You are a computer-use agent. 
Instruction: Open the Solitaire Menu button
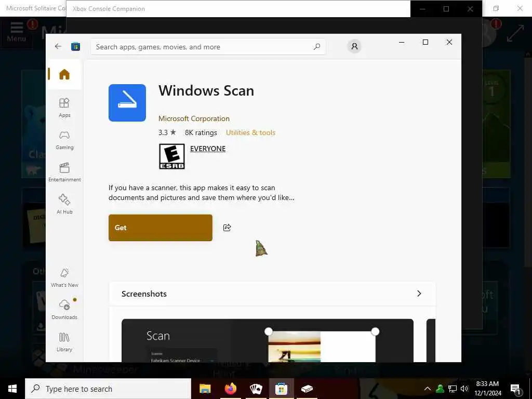point(16,32)
